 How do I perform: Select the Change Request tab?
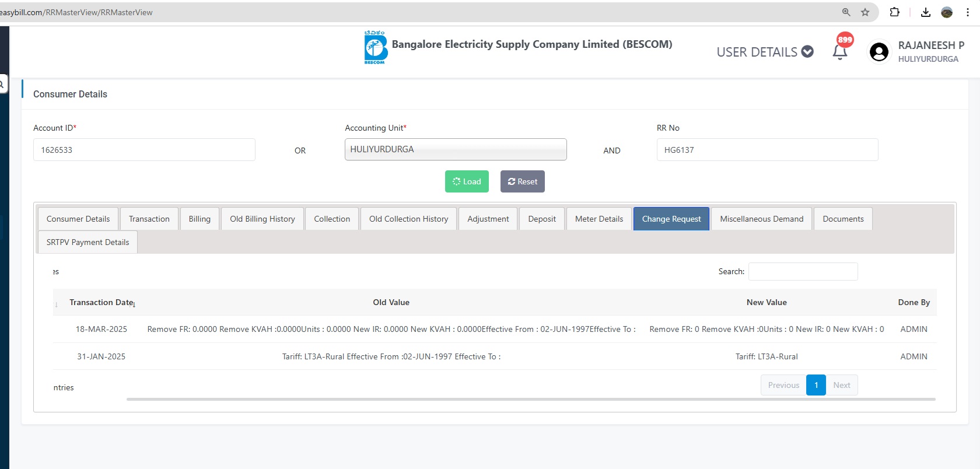coord(671,219)
